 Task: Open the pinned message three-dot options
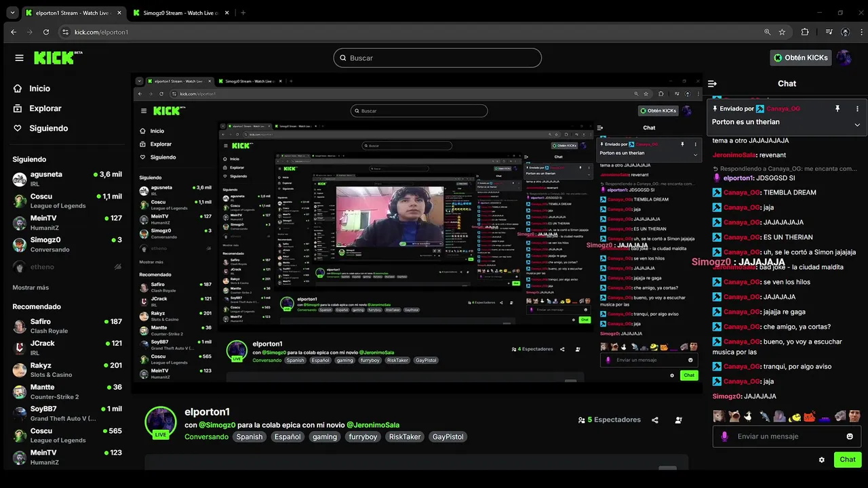click(x=857, y=108)
